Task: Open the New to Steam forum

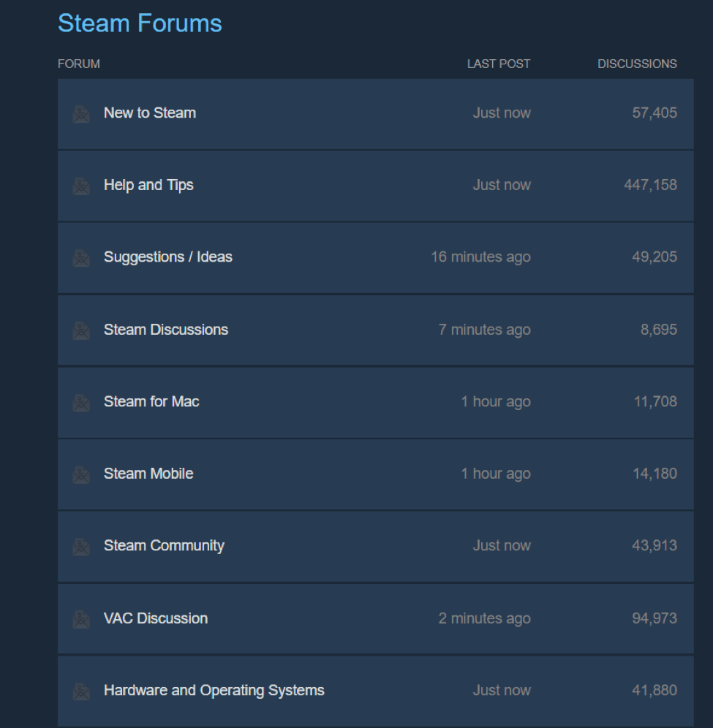Action: click(150, 113)
